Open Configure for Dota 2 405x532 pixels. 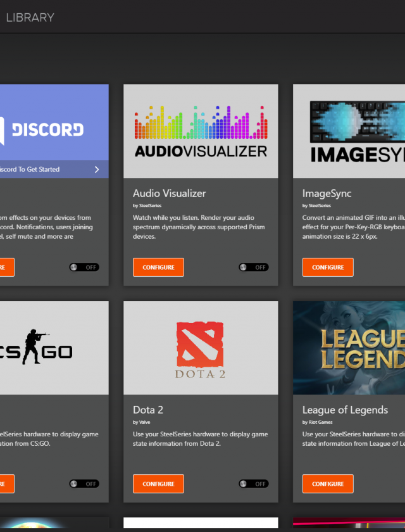(158, 484)
